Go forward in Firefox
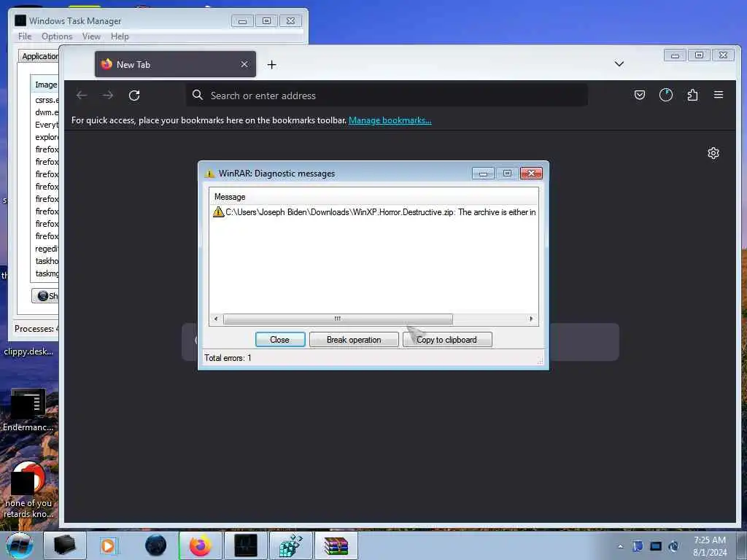 [x=108, y=96]
